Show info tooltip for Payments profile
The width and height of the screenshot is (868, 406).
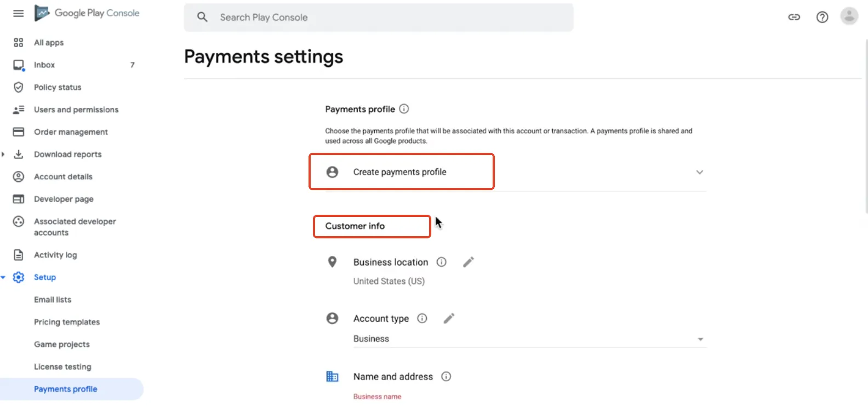click(x=404, y=108)
